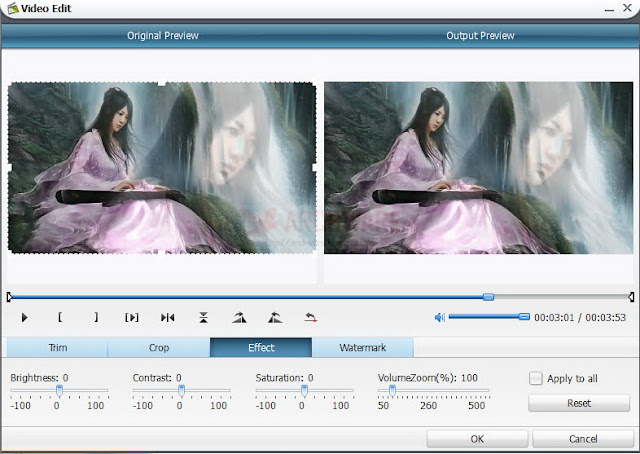Click the 'Saturation: 0' label

(x=284, y=378)
